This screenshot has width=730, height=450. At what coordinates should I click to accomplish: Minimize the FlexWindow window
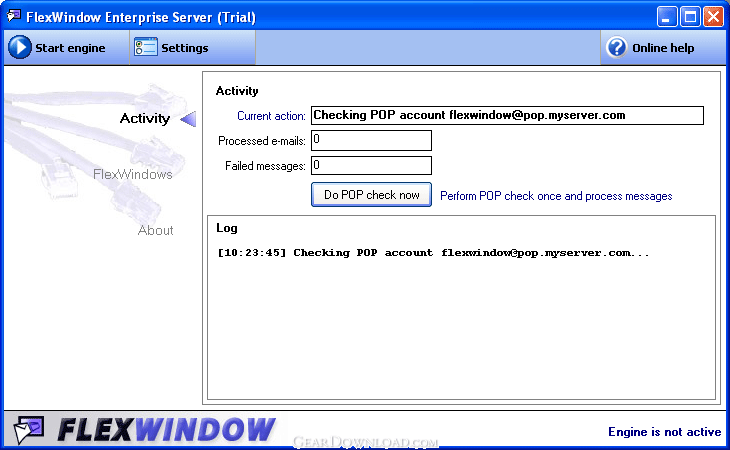click(x=667, y=17)
